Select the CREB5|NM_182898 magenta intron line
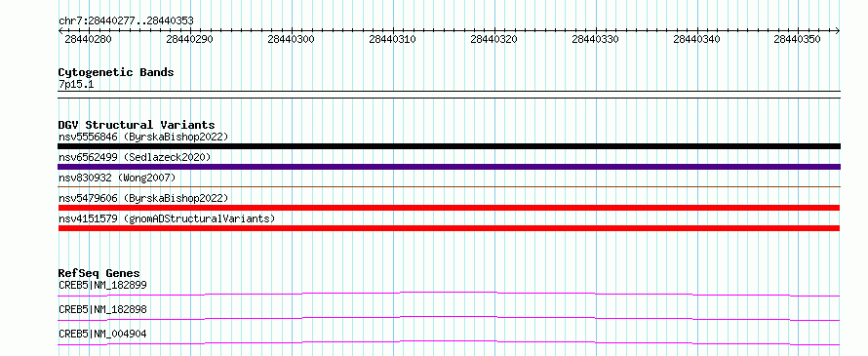This screenshot has height=356, width=868. pos(449,318)
